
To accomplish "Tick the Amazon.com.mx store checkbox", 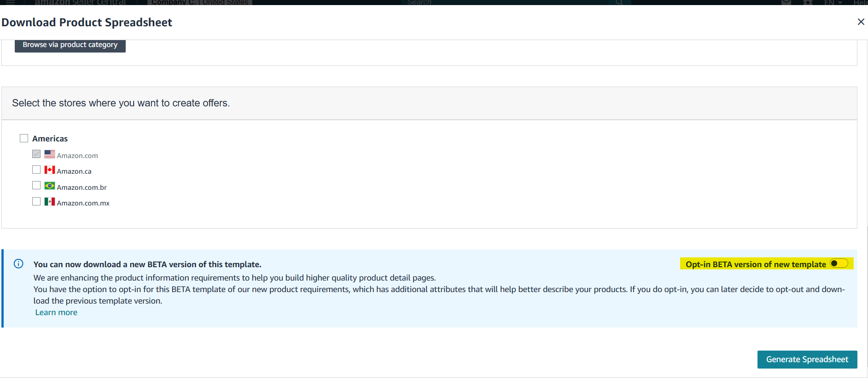I will point(36,201).
